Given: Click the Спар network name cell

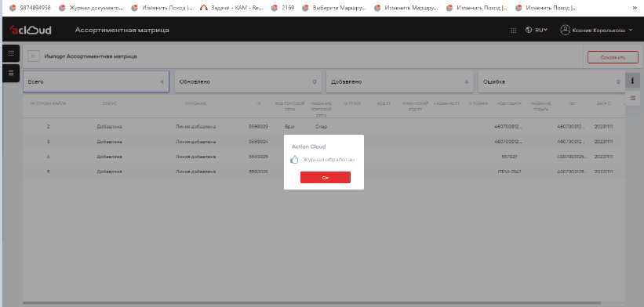Looking at the screenshot, I should pyautogui.click(x=321, y=127).
